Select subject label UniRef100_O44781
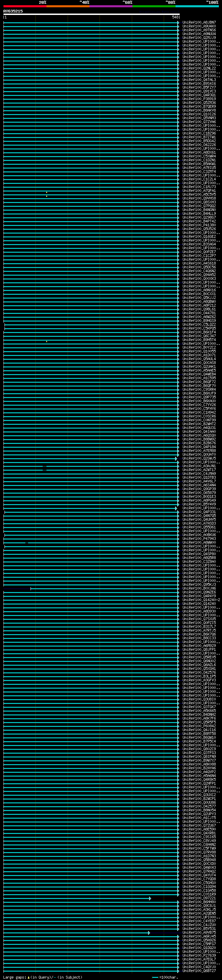 pos(199,313)
